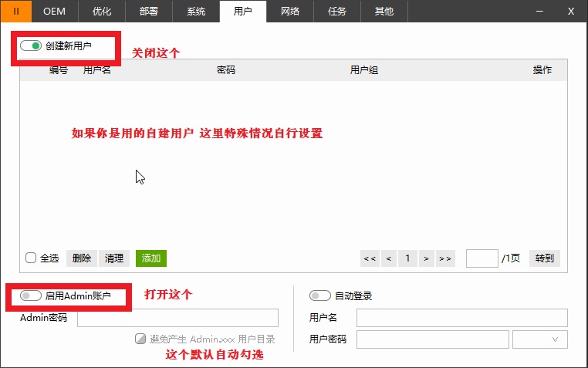Click the 清理 button

tap(114, 258)
